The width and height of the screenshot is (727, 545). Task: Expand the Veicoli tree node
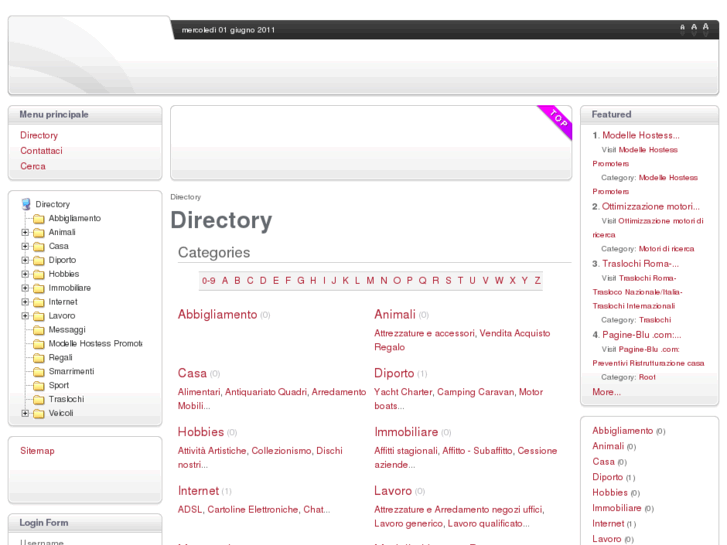(25, 413)
